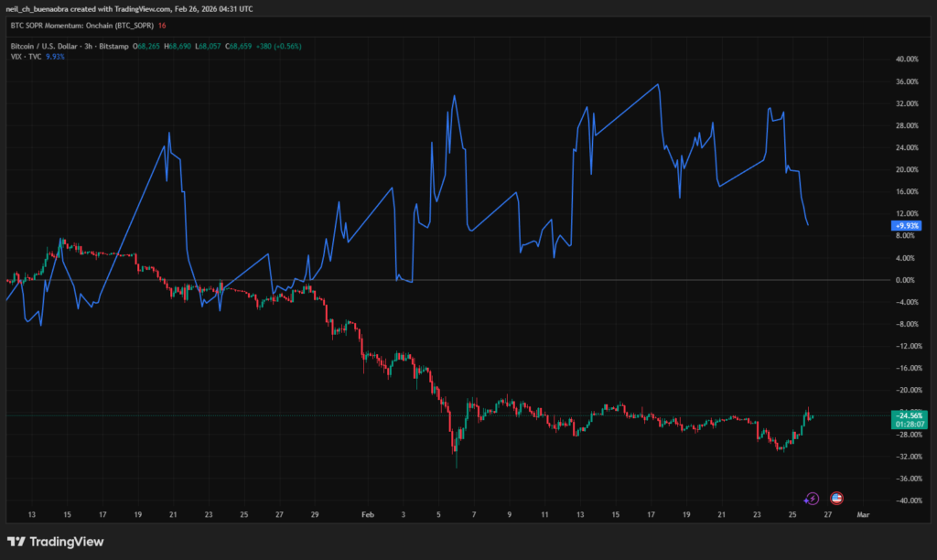Click the US flag economic event icon
937x560 pixels.
click(835, 499)
